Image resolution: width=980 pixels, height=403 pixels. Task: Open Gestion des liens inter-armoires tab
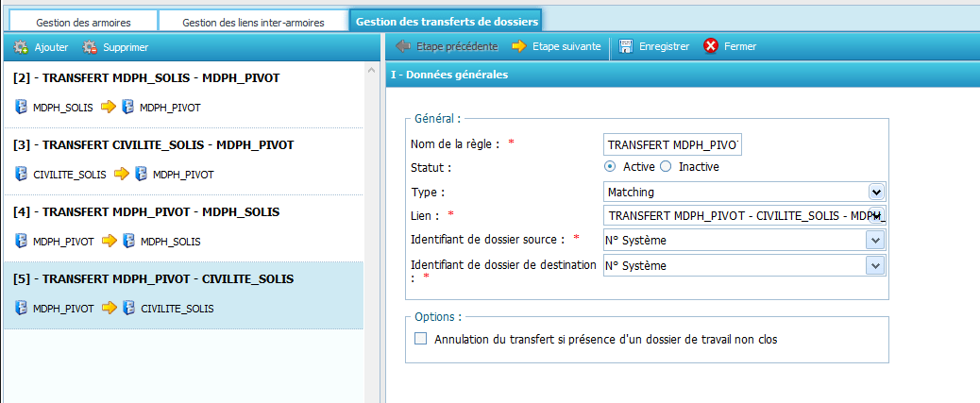[252, 22]
